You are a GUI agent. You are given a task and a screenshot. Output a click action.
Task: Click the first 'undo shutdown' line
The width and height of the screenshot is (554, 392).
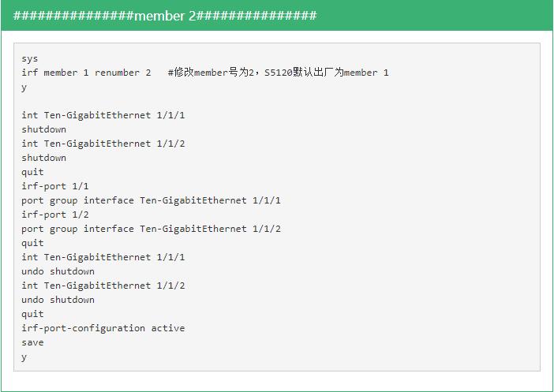click(x=58, y=271)
